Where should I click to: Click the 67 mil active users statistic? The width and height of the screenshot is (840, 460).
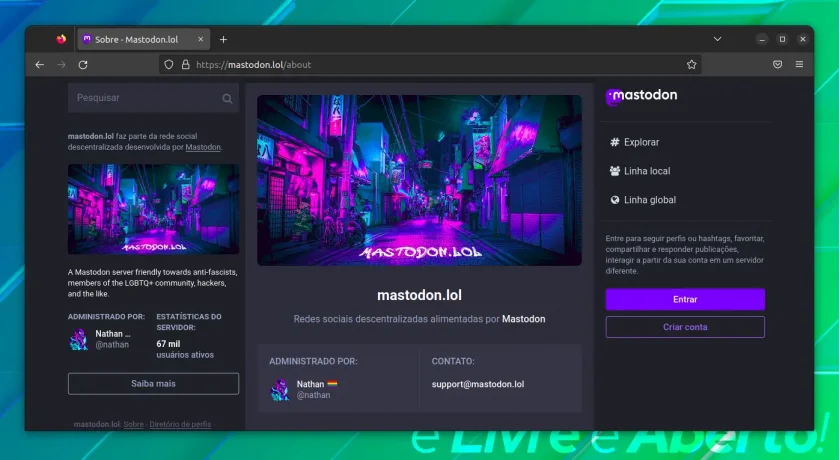[x=185, y=349]
